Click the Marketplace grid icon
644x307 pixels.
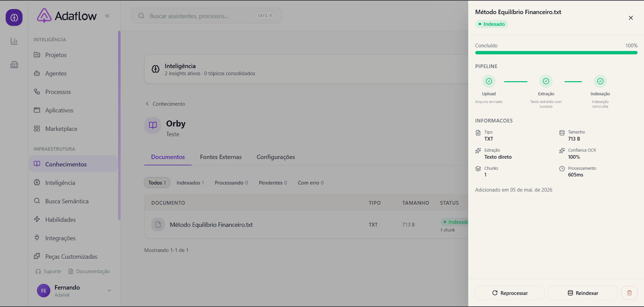[37, 129]
